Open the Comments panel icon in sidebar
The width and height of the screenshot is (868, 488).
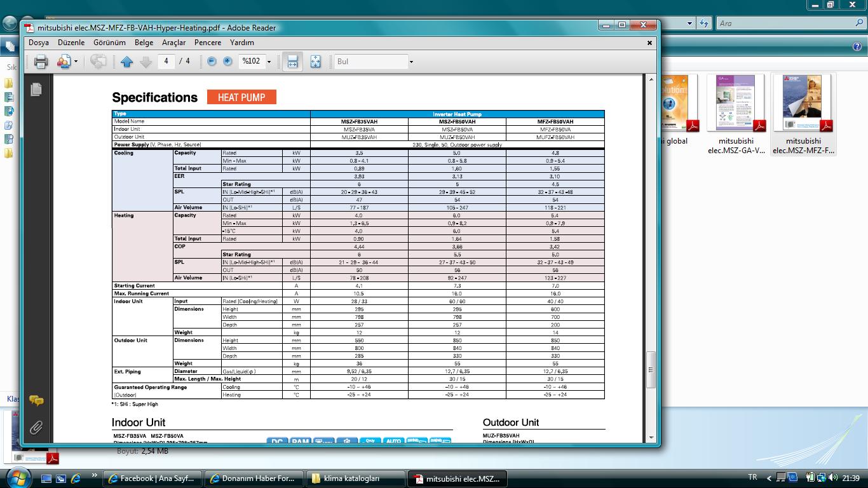(x=36, y=401)
